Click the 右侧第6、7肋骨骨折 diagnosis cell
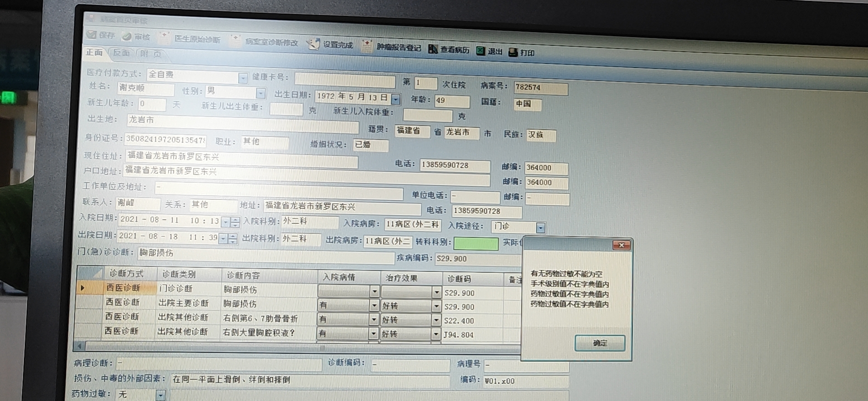This screenshot has width=868, height=401. tap(269, 319)
